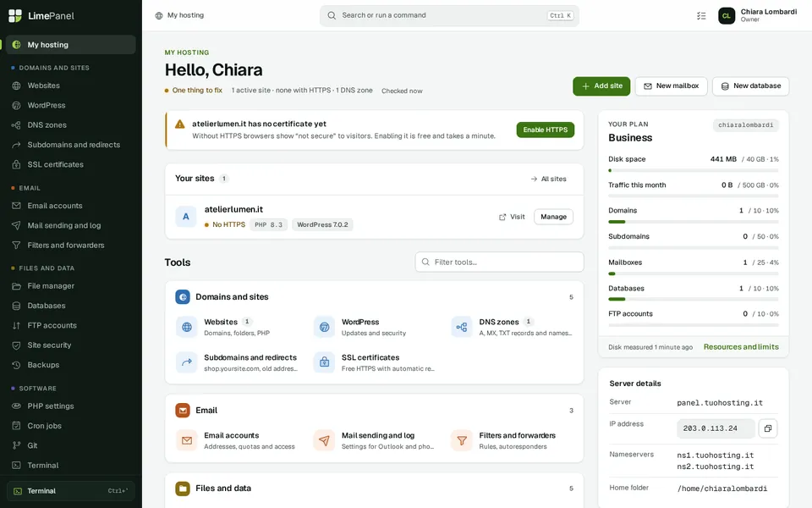Image resolution: width=812 pixels, height=508 pixels.
Task: Click the DNS zones tool icon
Action: [x=462, y=327]
